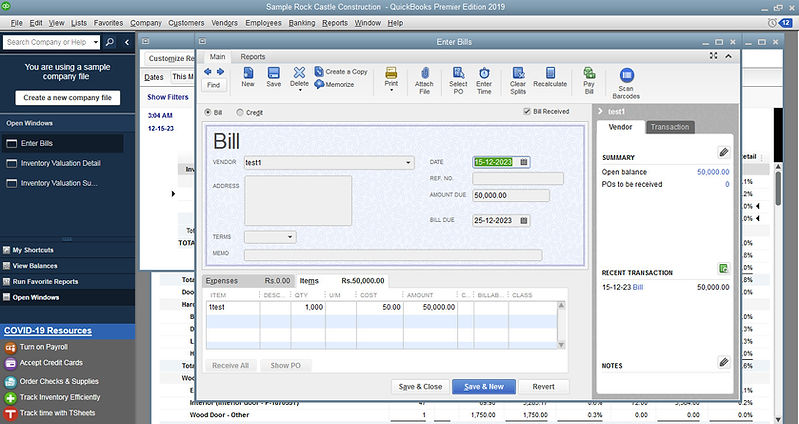Recalculate the bill amounts
Image resolution: width=799 pixels, height=424 pixels.
[550, 77]
